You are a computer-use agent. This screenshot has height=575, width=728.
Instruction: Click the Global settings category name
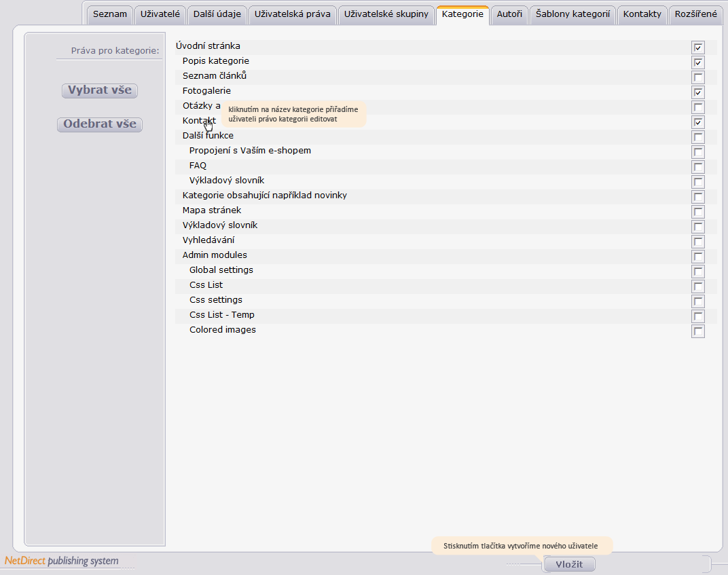(221, 270)
